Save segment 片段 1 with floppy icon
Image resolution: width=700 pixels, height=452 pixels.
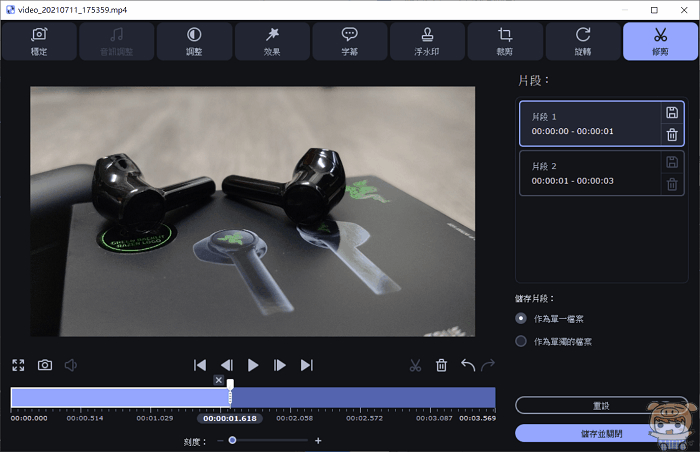click(x=672, y=113)
